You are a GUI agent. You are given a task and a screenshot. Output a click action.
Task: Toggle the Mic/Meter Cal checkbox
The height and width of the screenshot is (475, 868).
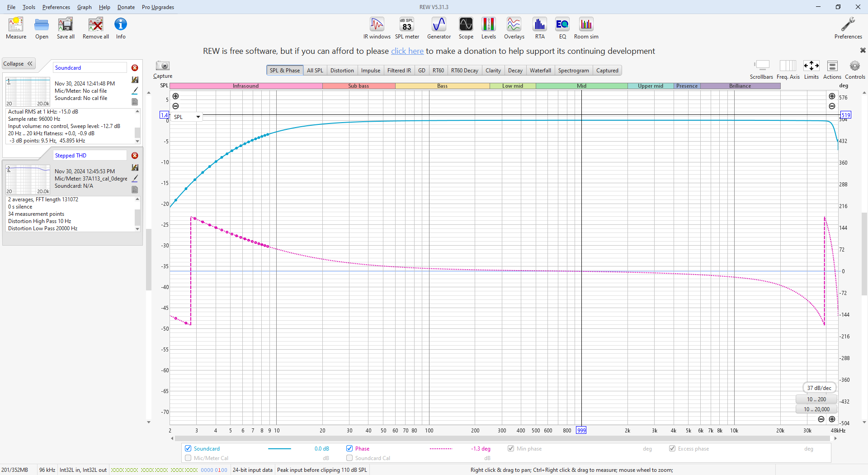188,458
